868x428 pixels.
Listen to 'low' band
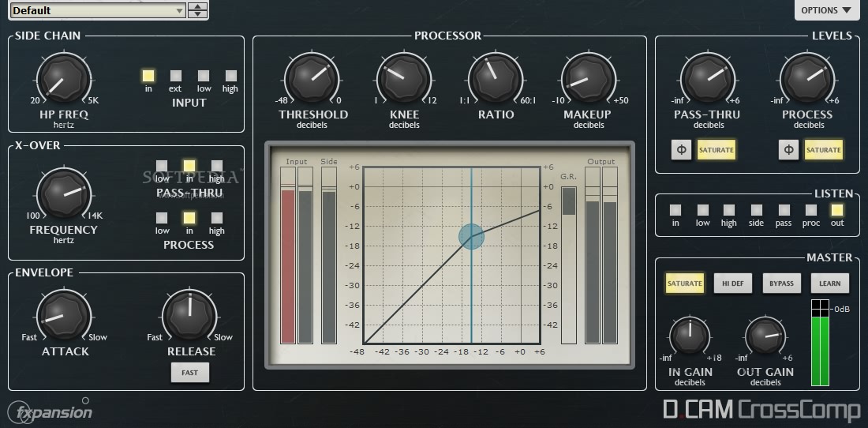point(702,210)
